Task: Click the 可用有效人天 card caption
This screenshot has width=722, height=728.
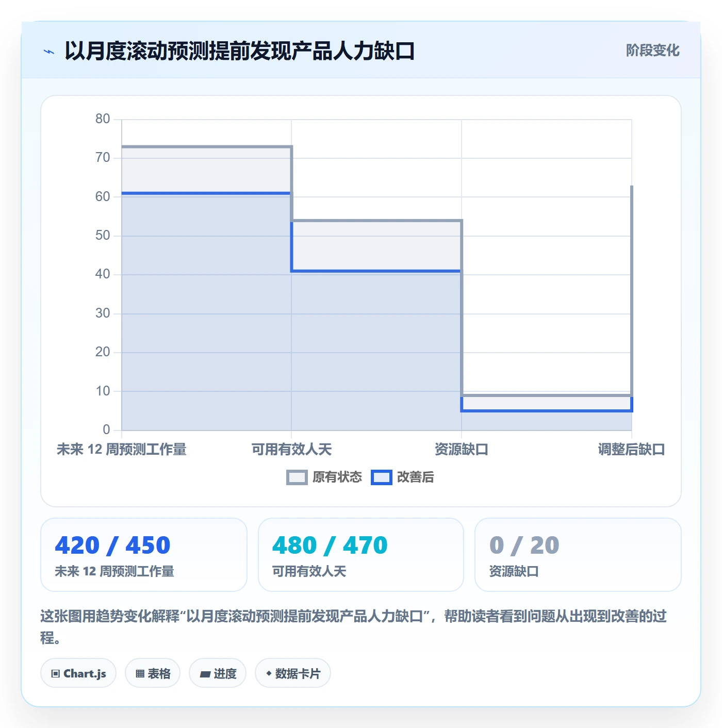Action: [x=309, y=571]
